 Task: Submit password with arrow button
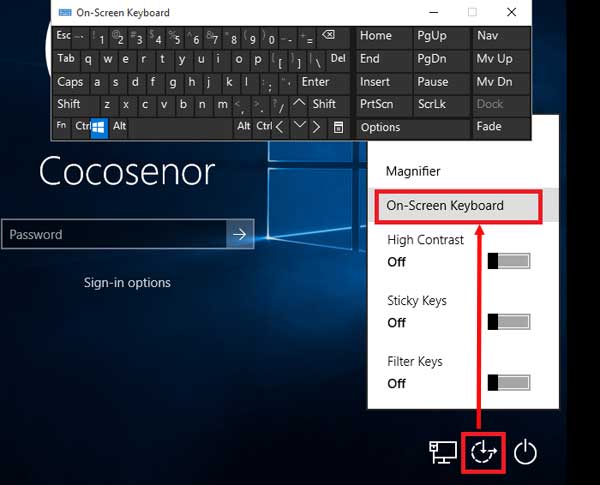[x=240, y=234]
